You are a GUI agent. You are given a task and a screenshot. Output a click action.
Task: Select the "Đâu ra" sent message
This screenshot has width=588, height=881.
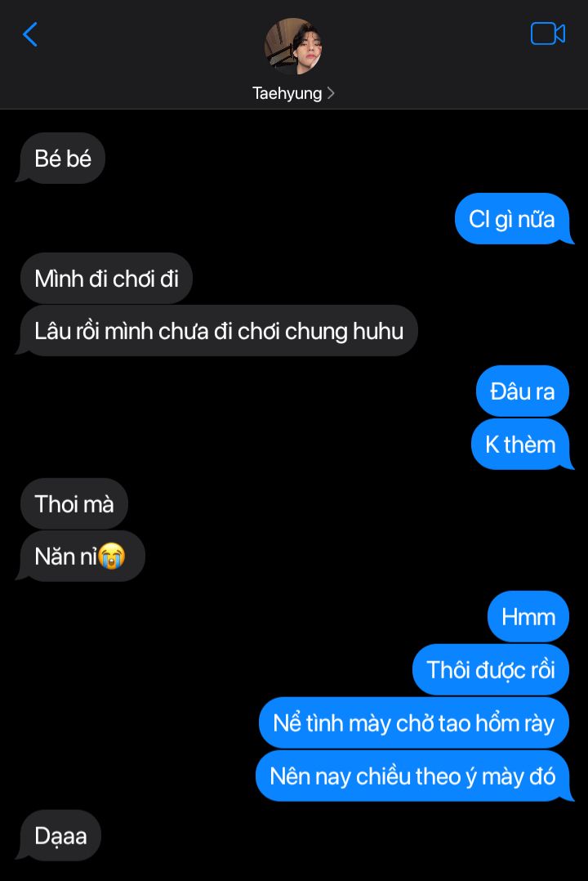click(523, 391)
